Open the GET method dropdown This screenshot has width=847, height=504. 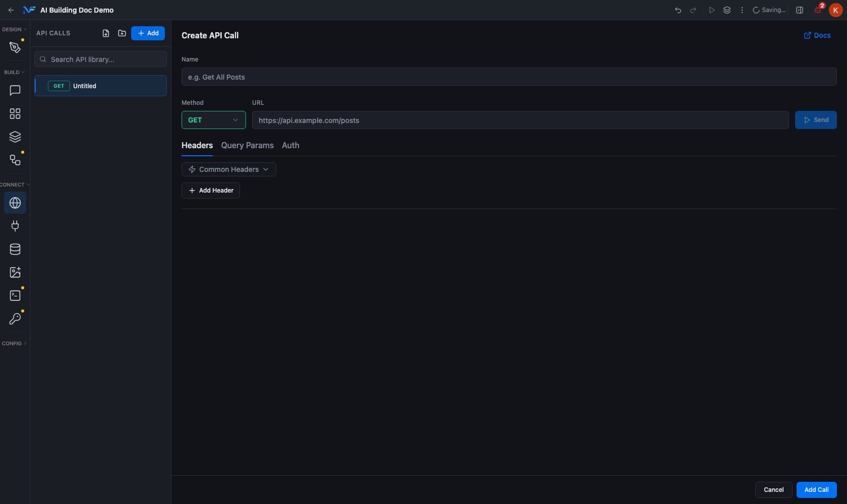pos(214,120)
